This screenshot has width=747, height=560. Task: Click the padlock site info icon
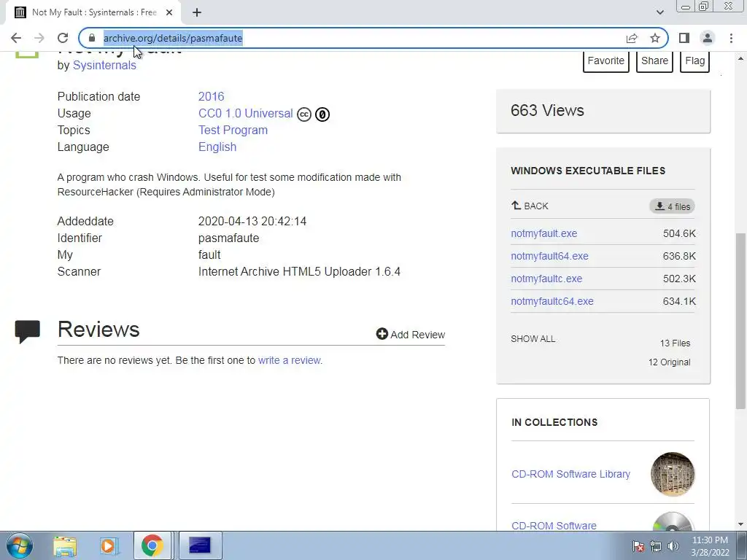tap(92, 38)
